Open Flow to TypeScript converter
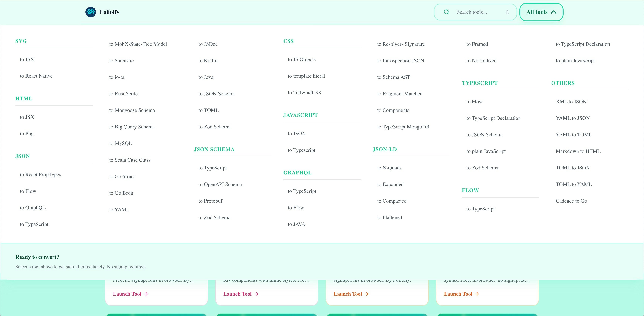Screen dimensions: 644x316 tap(481, 209)
